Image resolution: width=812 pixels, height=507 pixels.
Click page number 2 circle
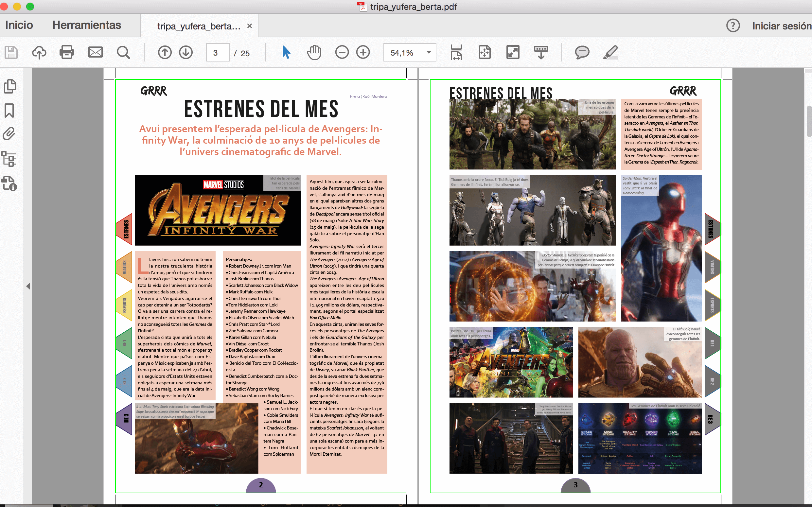tap(261, 485)
